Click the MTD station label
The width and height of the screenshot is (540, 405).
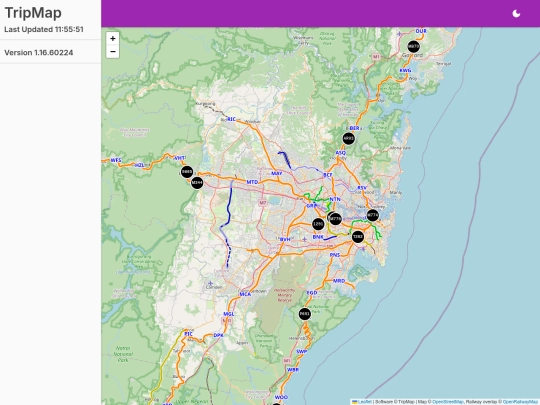point(252,182)
